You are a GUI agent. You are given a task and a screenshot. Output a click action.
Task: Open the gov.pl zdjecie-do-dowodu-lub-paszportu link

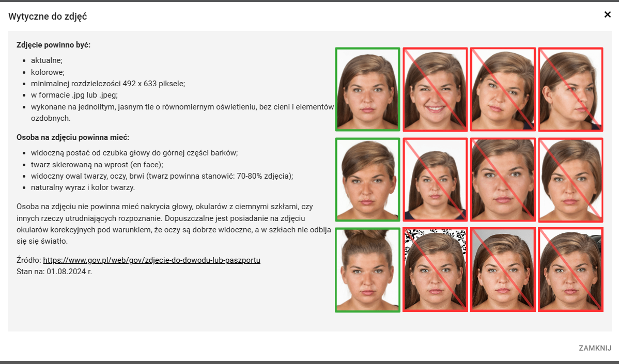[x=151, y=260]
